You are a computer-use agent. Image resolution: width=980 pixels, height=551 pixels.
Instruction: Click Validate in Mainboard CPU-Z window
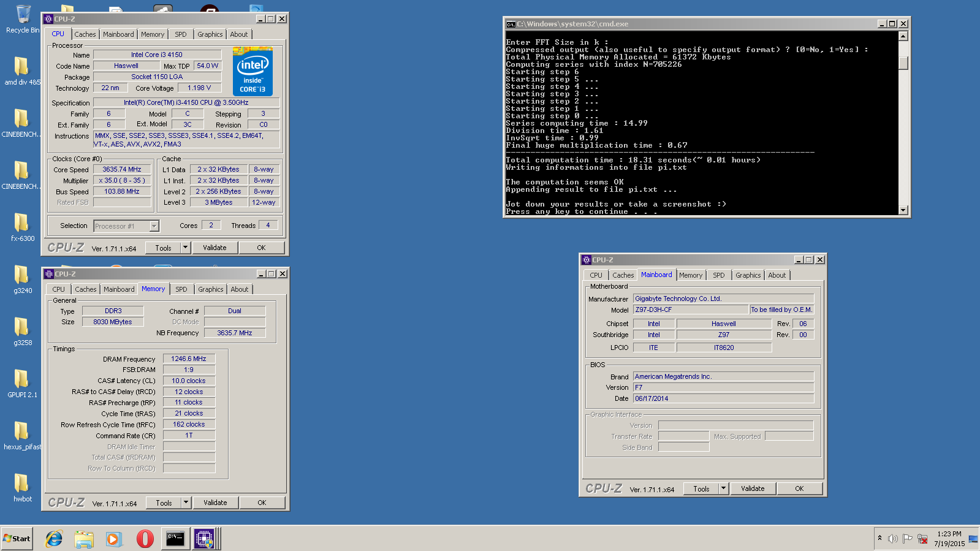[x=753, y=488]
